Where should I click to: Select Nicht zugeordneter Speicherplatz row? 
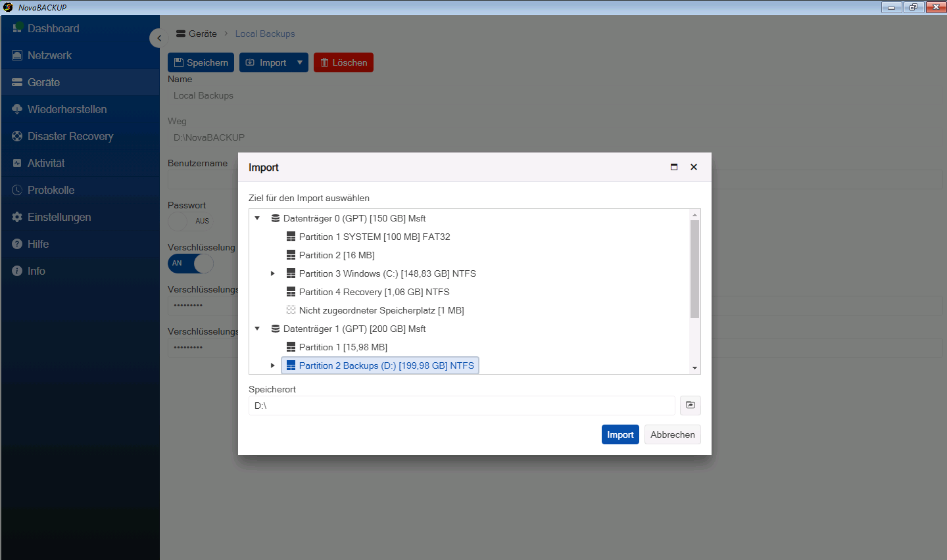(376, 310)
